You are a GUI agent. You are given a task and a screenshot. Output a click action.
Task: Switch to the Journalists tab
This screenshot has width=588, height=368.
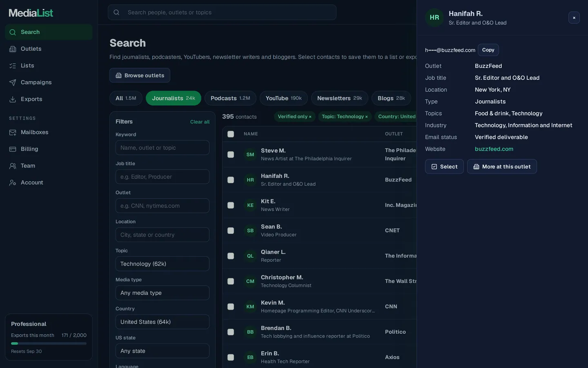174,98
